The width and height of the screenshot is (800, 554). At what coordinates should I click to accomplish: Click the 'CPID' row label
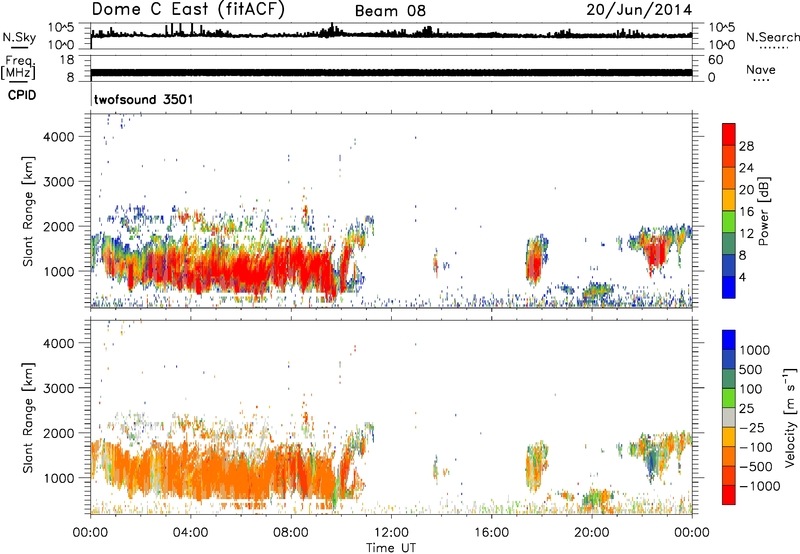click(x=22, y=95)
